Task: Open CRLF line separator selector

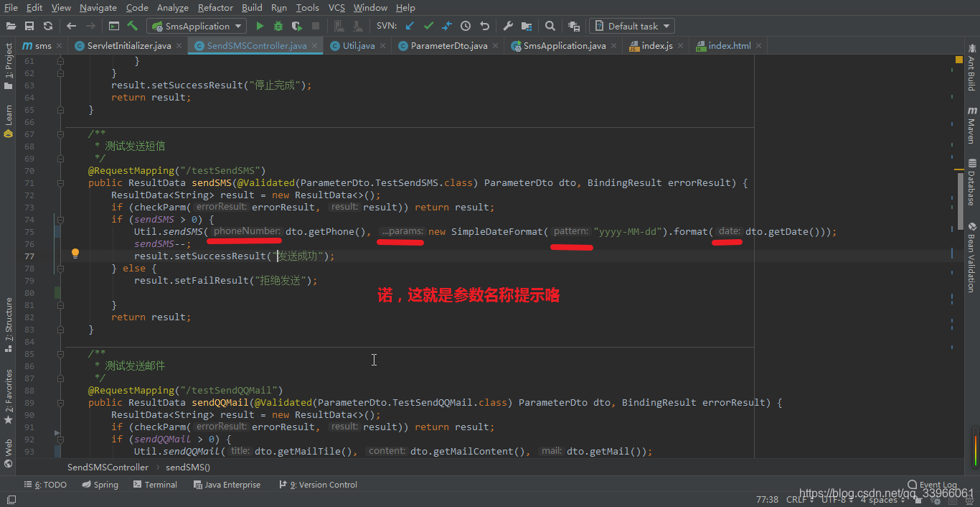Action: pyautogui.click(x=800, y=500)
